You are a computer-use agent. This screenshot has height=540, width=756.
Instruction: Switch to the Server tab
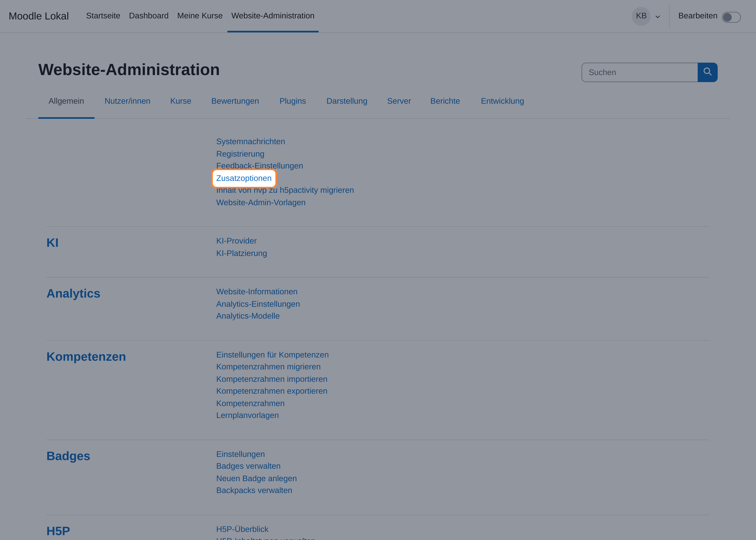pos(399,101)
